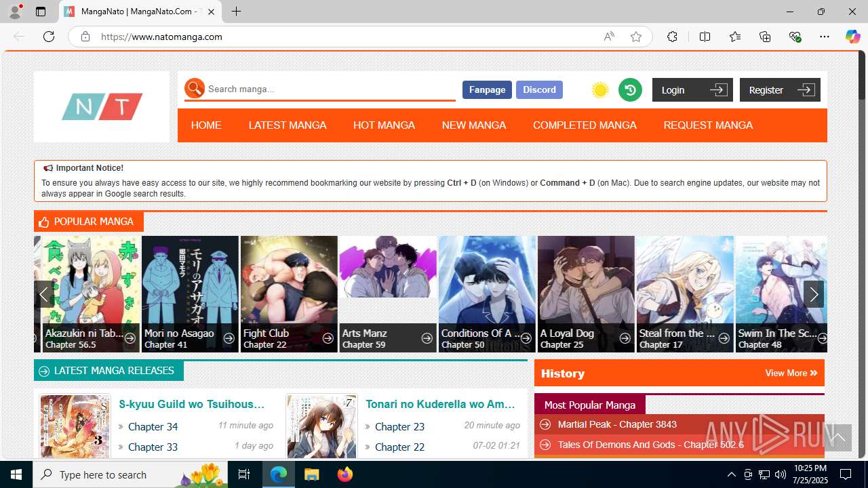
Task: Focus the Search manga input field
Action: [330, 89]
